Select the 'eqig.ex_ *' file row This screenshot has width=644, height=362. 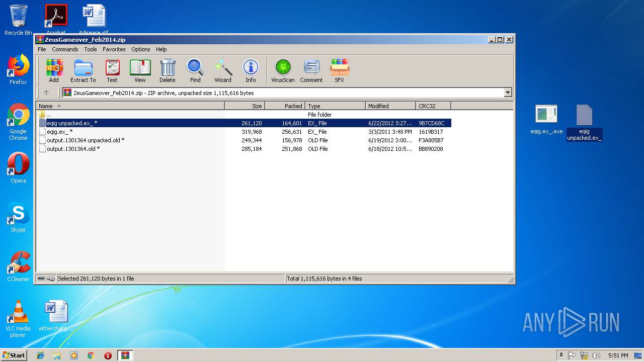[x=244, y=132]
